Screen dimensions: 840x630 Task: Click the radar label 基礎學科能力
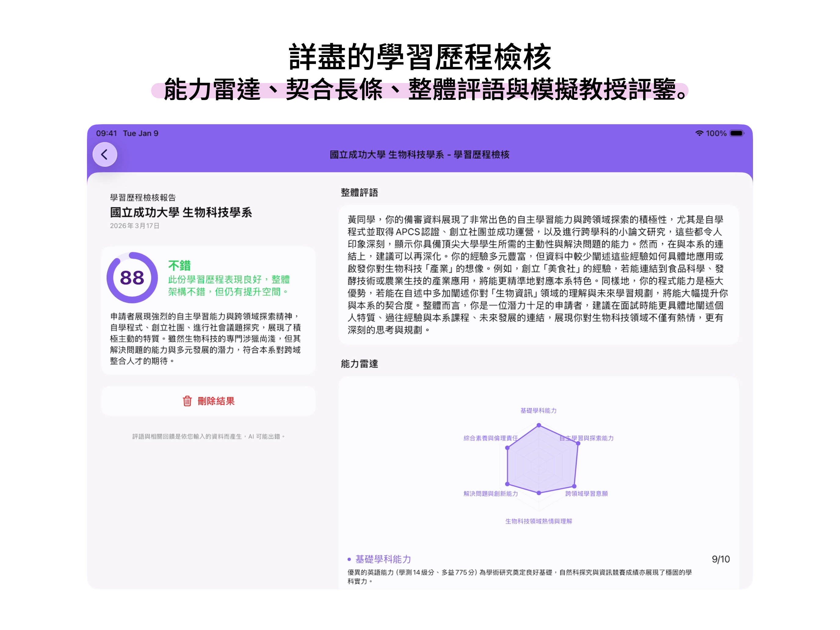pyautogui.click(x=538, y=411)
